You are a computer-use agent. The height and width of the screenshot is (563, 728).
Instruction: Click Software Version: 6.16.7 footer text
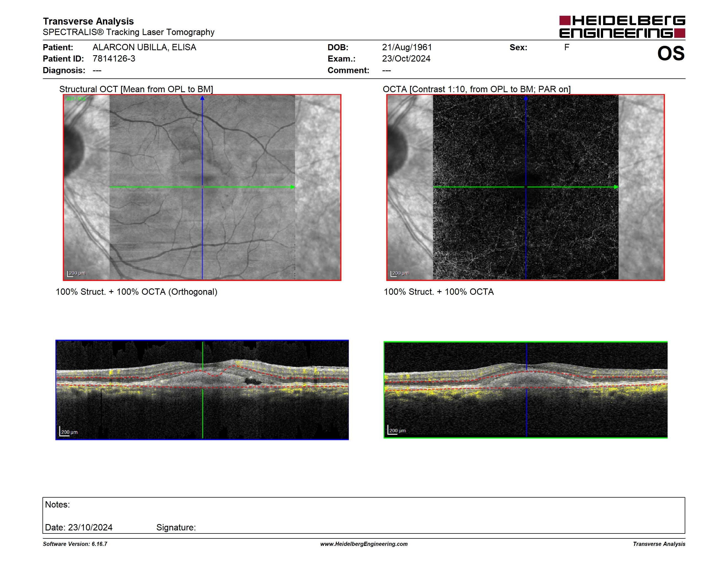click(x=75, y=544)
